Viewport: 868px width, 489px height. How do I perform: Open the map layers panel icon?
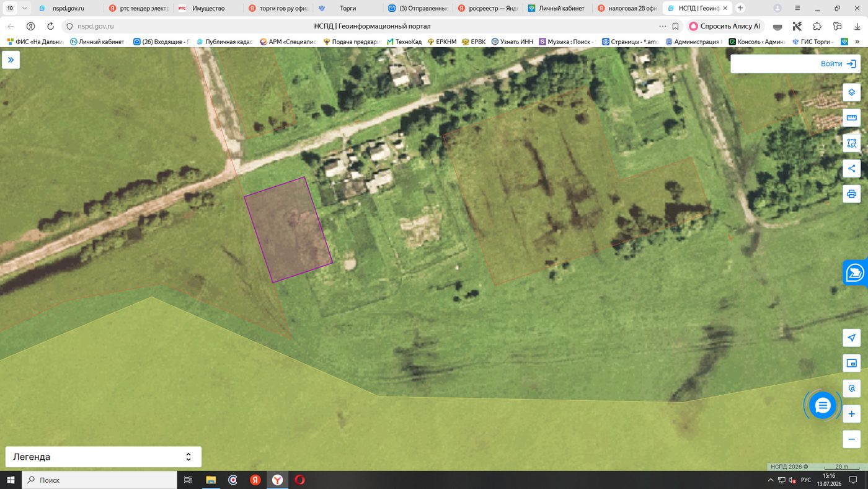click(x=851, y=92)
